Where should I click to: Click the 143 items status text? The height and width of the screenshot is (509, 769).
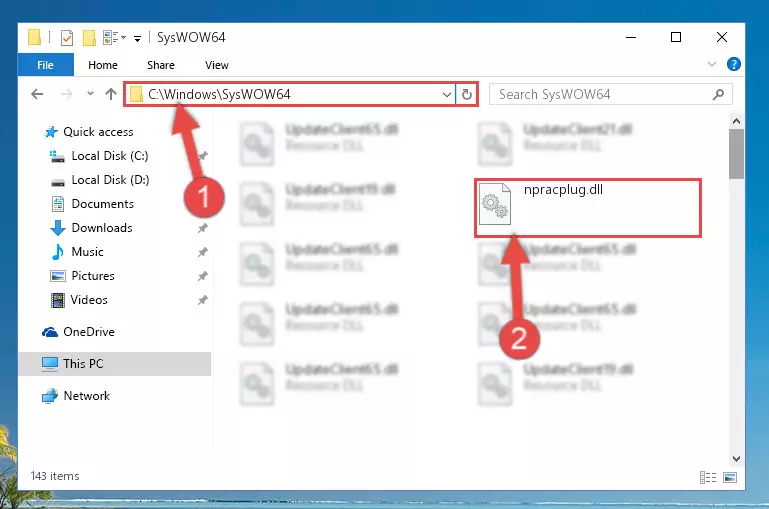(x=55, y=476)
